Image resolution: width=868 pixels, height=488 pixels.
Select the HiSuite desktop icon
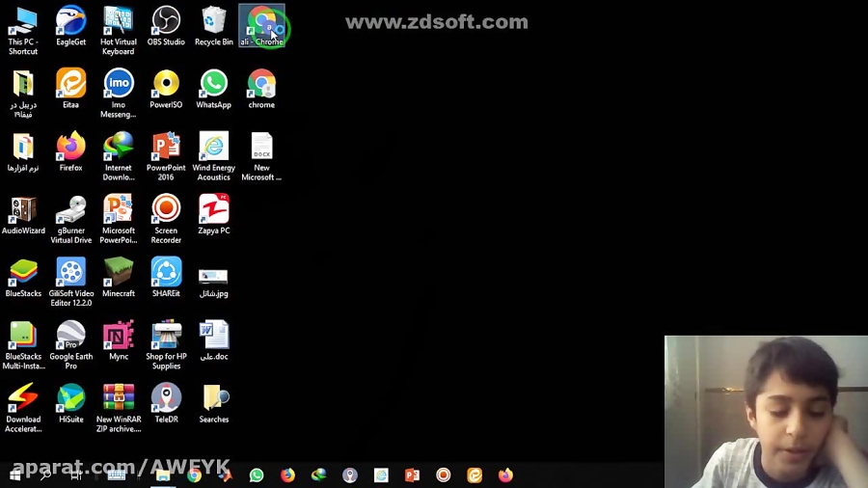[70, 404]
